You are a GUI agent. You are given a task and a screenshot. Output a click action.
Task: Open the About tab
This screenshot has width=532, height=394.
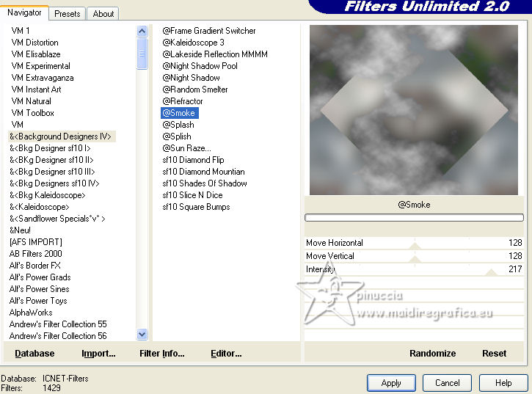click(103, 14)
